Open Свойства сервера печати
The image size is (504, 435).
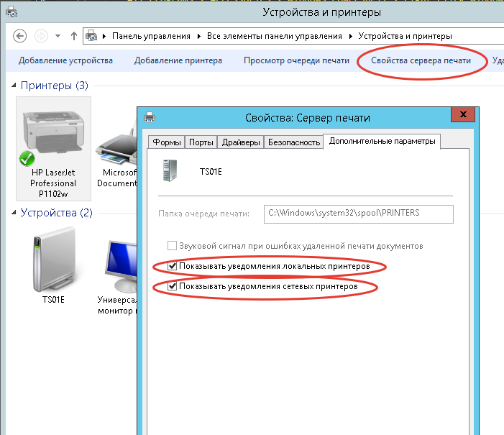[x=421, y=60]
